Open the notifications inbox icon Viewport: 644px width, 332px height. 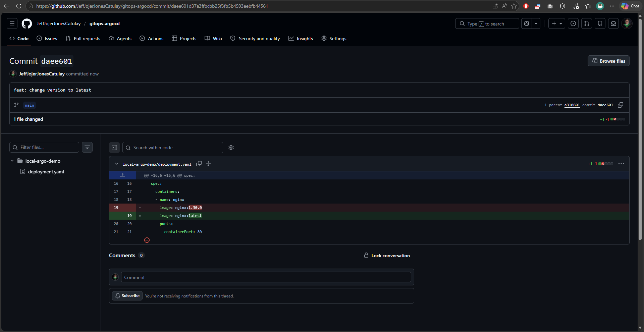pyautogui.click(x=613, y=23)
